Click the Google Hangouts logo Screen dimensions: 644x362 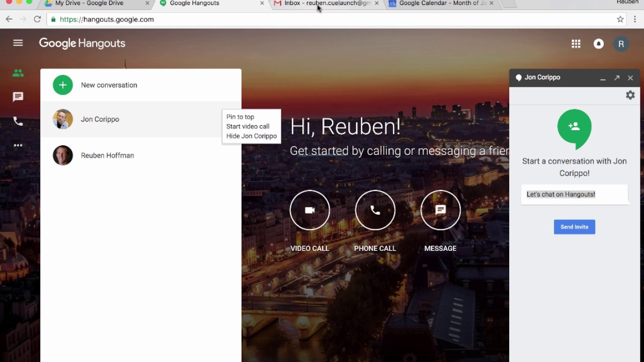82,44
